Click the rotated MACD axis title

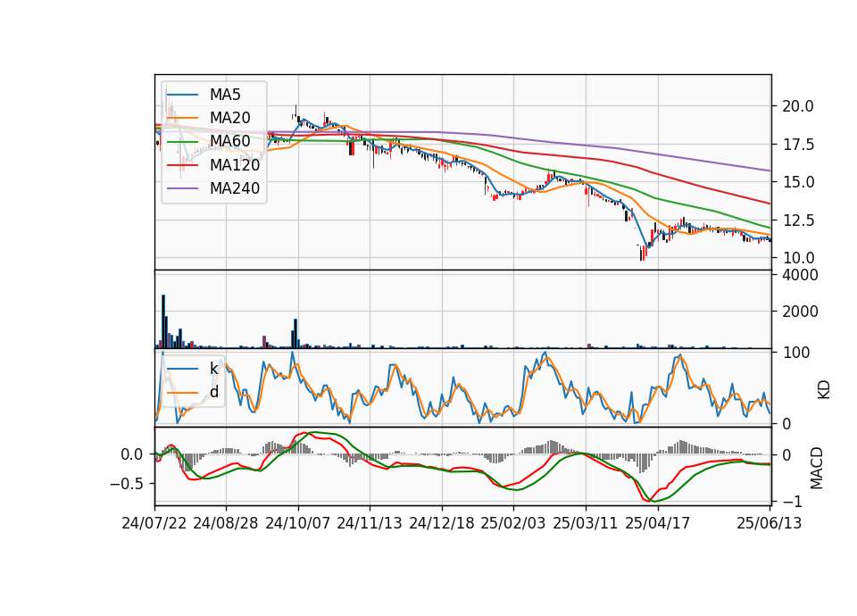click(x=817, y=468)
